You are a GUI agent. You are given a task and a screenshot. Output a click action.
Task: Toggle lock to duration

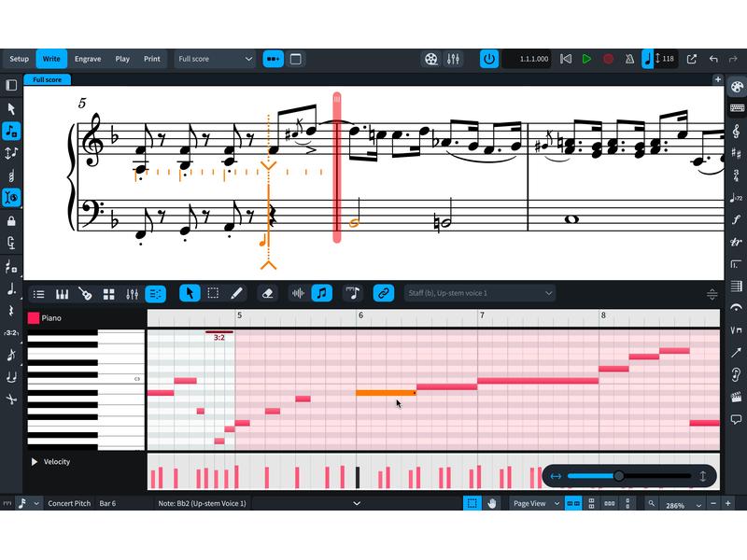tap(11, 220)
